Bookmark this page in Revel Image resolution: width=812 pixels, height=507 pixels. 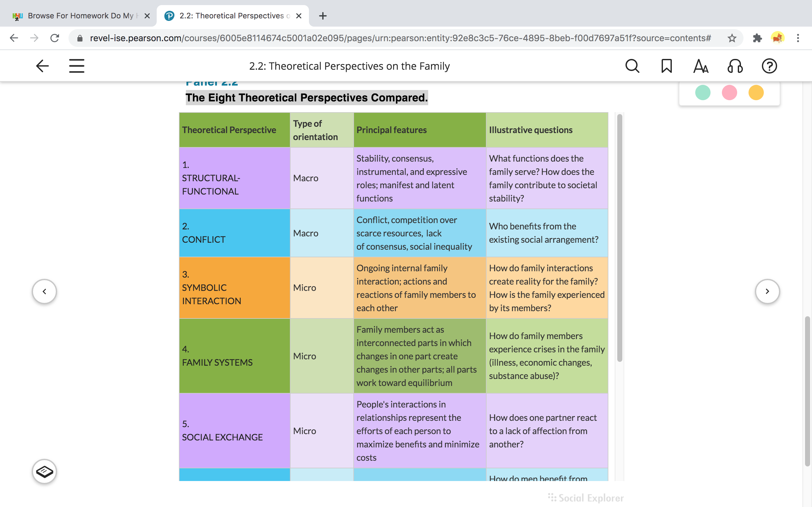pos(666,66)
